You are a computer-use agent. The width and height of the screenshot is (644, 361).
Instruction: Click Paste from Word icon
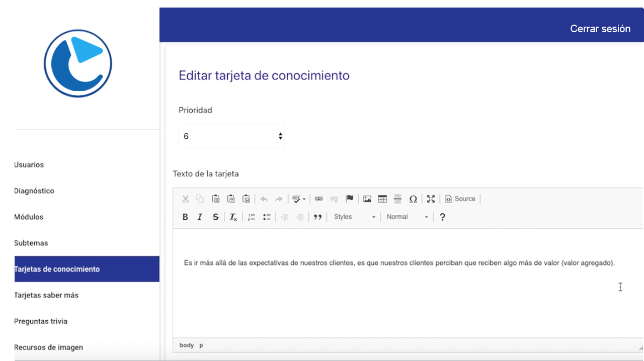click(x=247, y=199)
